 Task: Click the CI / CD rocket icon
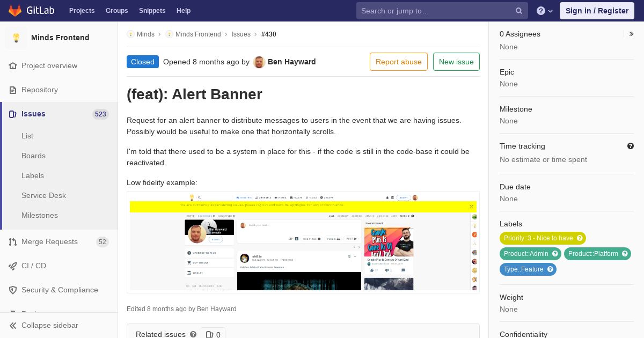pos(13,266)
